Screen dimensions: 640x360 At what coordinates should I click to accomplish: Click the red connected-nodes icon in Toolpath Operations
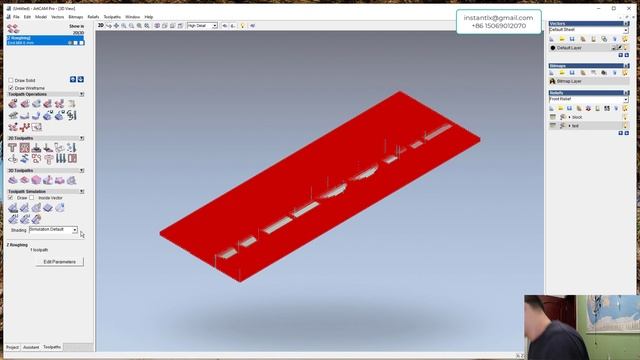[24, 127]
